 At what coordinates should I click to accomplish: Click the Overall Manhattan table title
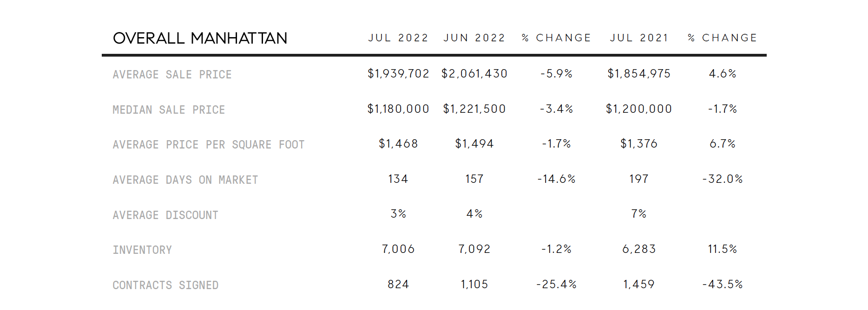(200, 38)
